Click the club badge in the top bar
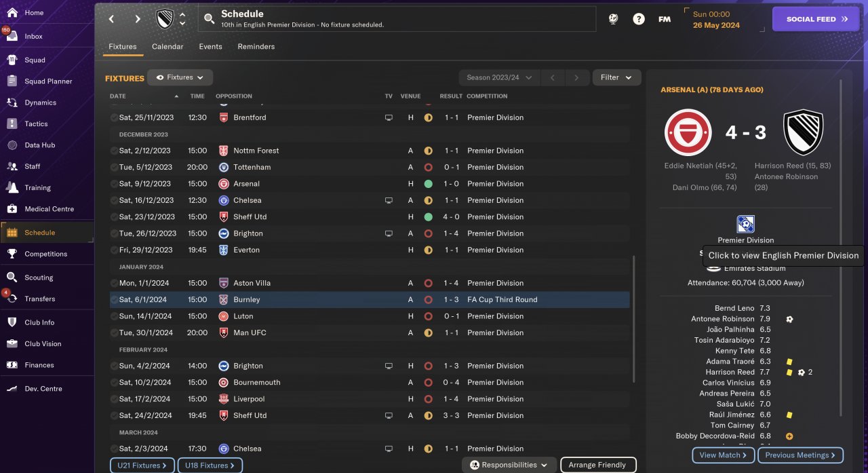Viewport: 868px width, 473px height. click(165, 19)
